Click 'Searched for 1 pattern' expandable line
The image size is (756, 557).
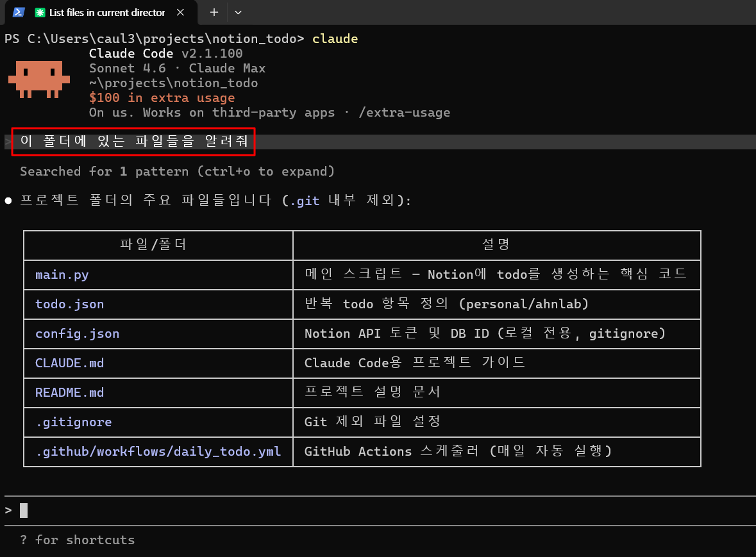click(x=177, y=172)
